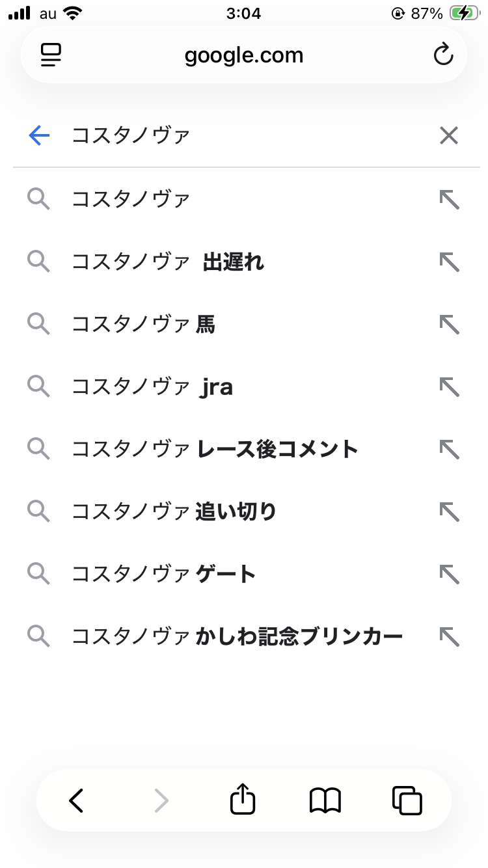The width and height of the screenshot is (488, 868).
Task: Insert ゲート suggestion using arrow icon
Action: (449, 575)
